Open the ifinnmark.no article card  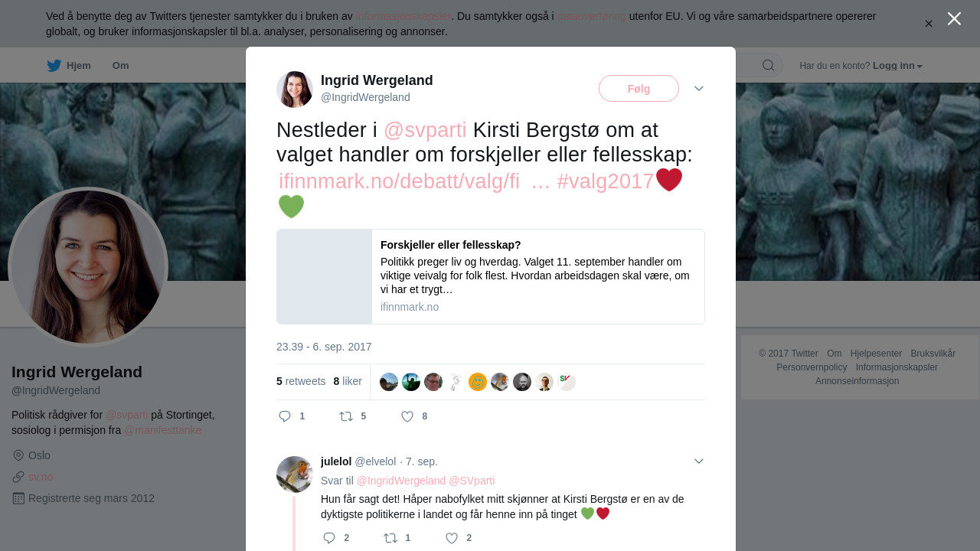pos(491,276)
